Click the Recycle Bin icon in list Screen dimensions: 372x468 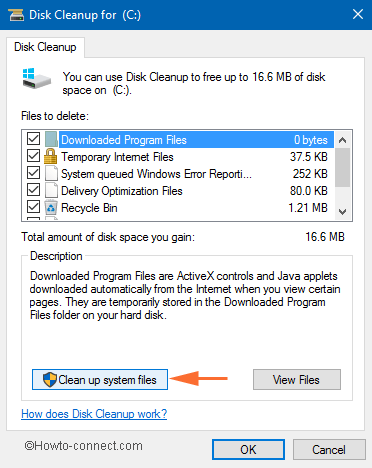pos(51,208)
